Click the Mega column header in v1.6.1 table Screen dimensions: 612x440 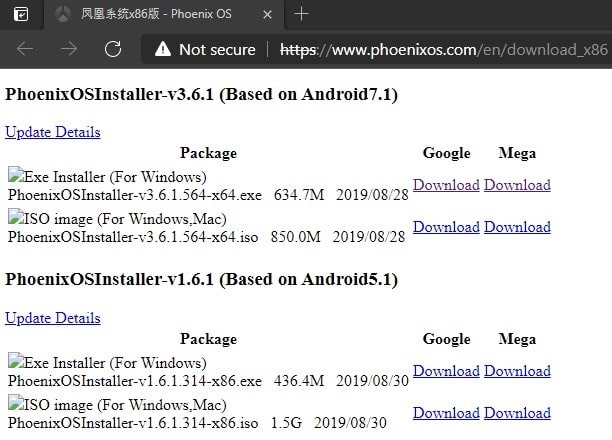(x=517, y=339)
